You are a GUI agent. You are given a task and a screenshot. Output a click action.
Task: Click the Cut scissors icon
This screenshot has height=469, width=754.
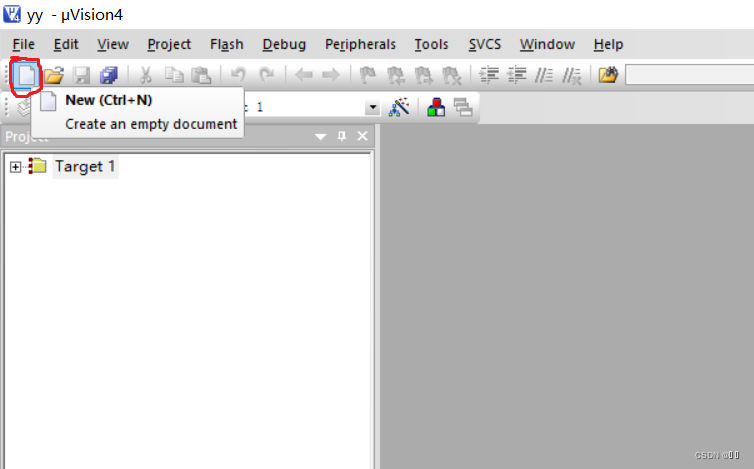[145, 75]
